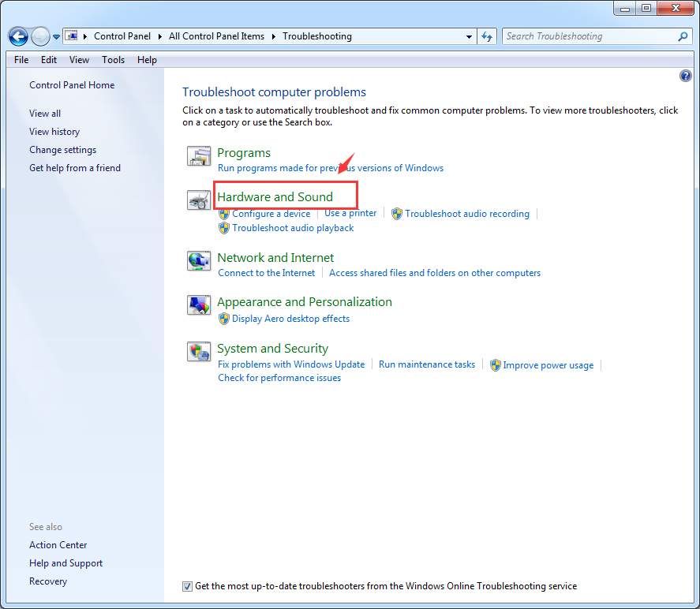Click the System and Security category icon
This screenshot has height=609, width=700.
199,352
